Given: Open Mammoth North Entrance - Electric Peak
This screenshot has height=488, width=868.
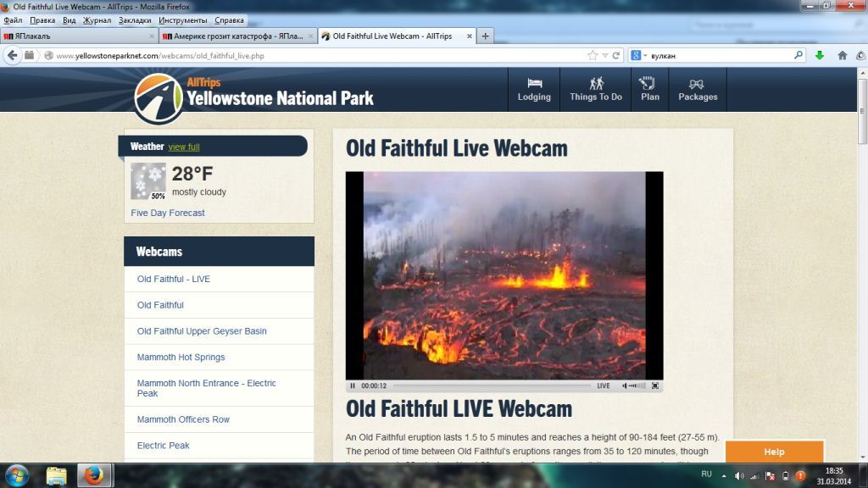Looking at the screenshot, I should point(207,388).
